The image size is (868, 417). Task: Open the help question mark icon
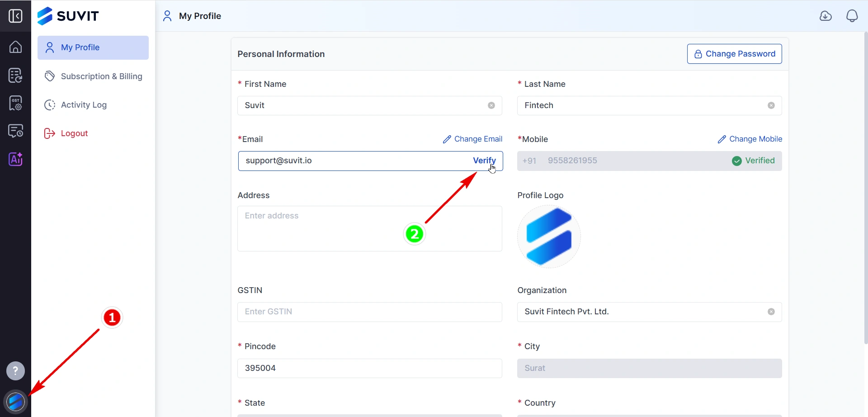[x=15, y=371]
